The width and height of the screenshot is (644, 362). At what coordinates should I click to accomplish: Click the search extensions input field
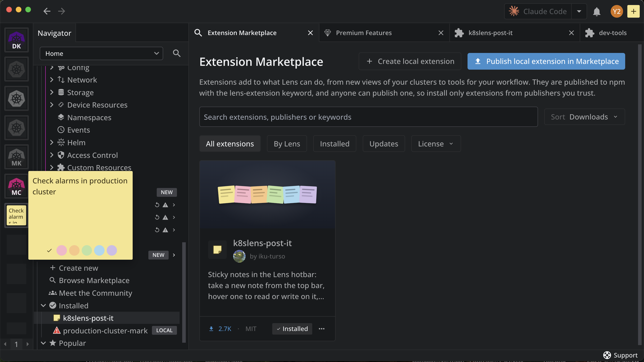(368, 117)
